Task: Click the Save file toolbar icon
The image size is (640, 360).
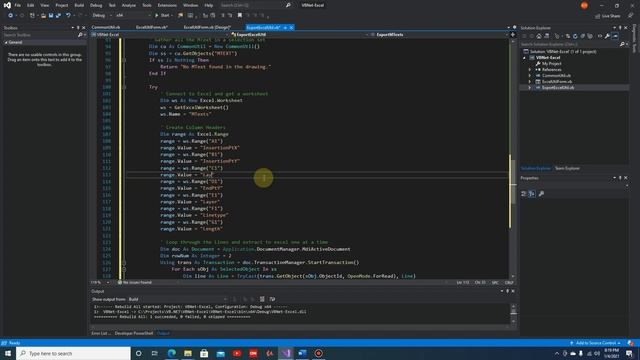Action: [x=51, y=16]
